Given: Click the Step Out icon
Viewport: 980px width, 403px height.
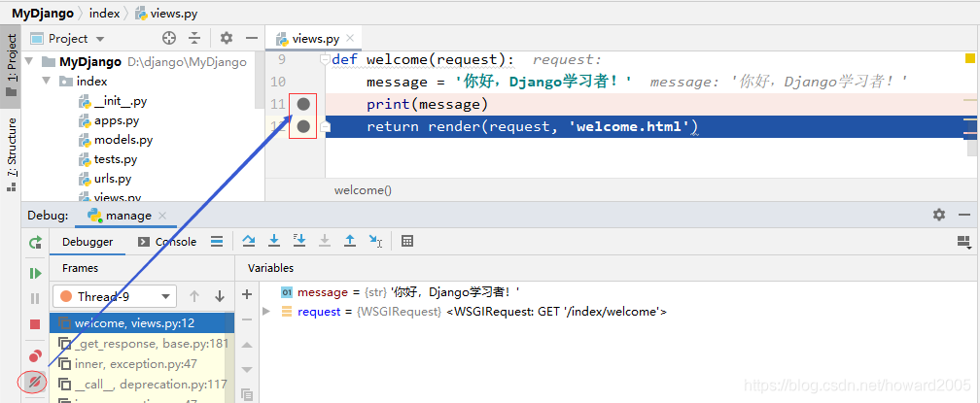Looking at the screenshot, I should click(x=350, y=241).
